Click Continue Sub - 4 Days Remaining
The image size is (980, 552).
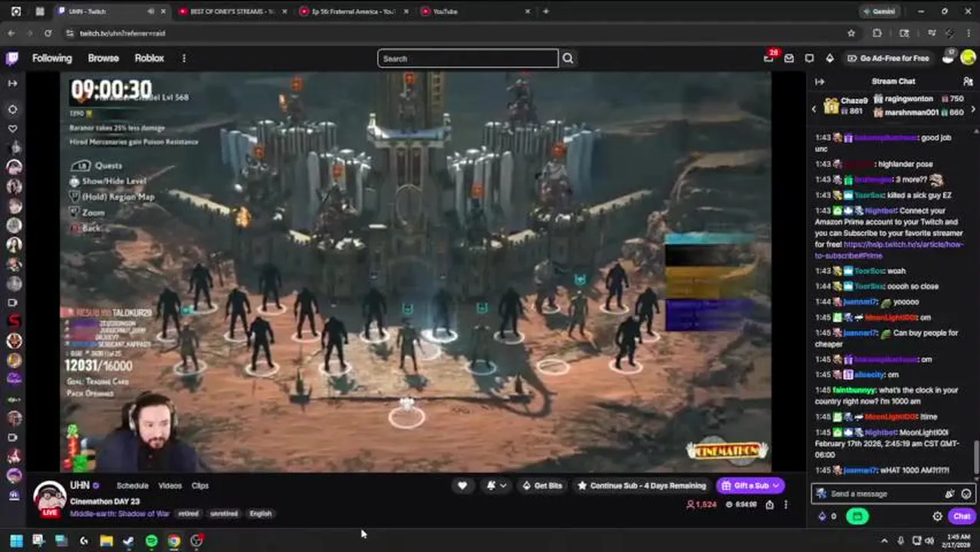(642, 485)
